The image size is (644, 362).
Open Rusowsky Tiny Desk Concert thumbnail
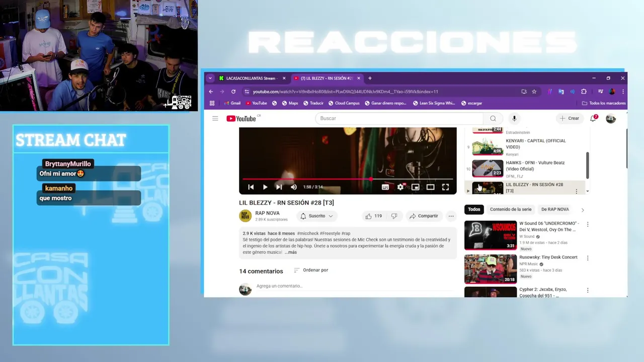(x=490, y=269)
